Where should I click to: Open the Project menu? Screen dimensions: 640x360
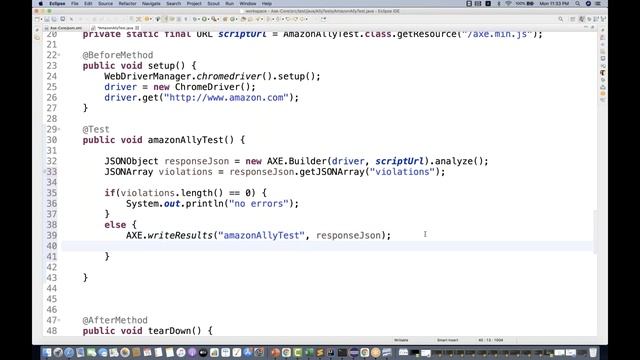click(194, 3)
